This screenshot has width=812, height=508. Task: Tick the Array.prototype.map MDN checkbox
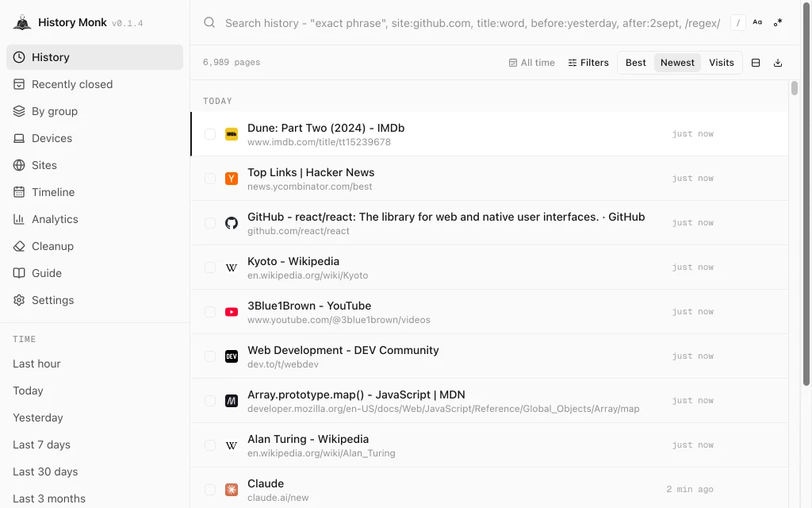[209, 401]
